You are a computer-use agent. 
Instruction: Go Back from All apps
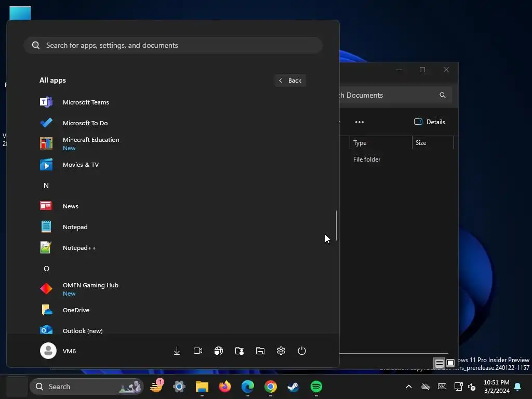[x=290, y=81]
